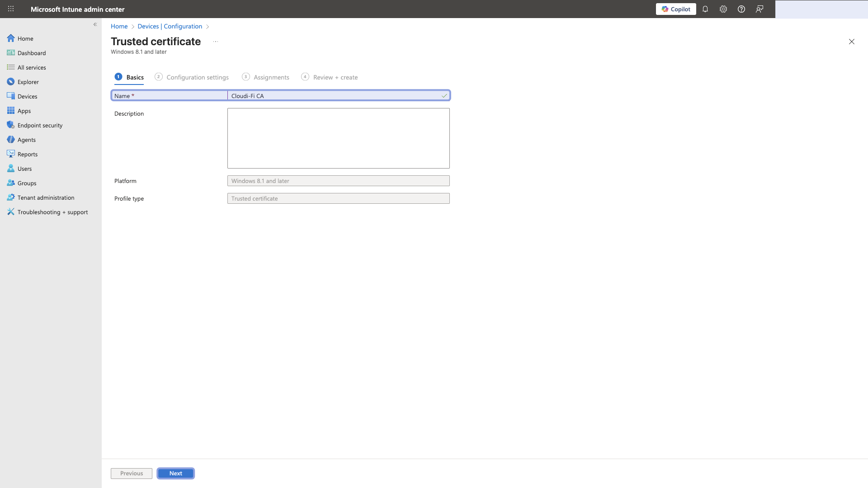Select Explorer in the navigation pane

pyautogui.click(x=29, y=82)
